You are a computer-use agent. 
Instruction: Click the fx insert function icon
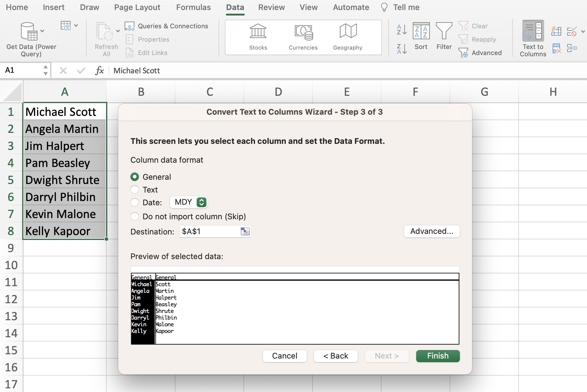99,71
